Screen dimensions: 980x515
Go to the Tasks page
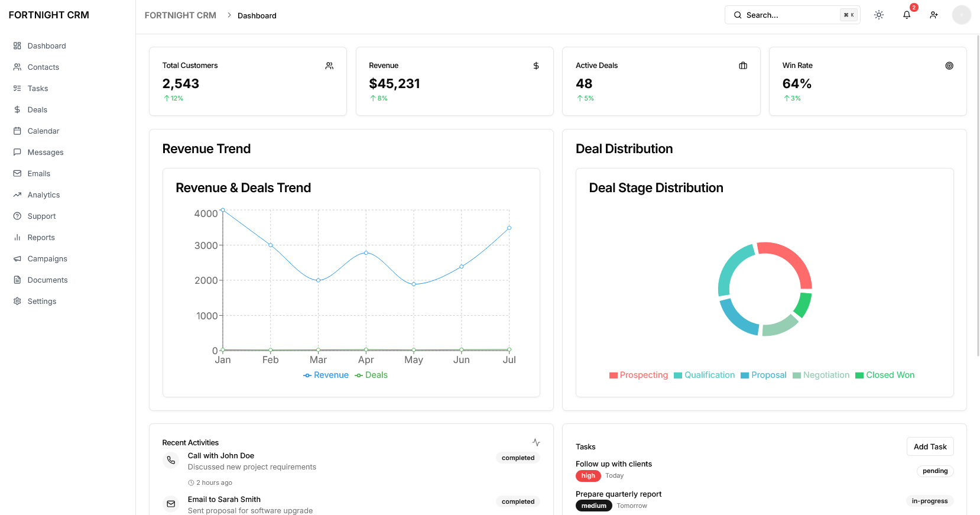[67, 88]
